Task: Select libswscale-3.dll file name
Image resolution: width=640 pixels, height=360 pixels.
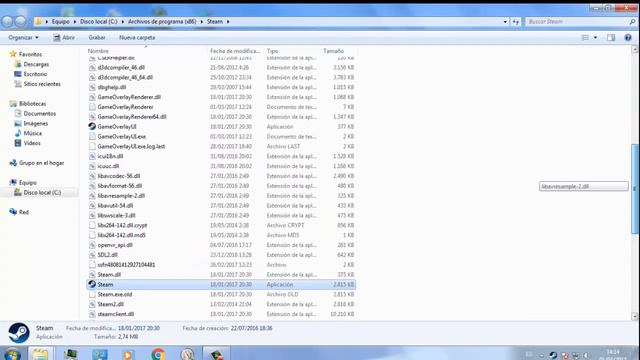Action: [x=116, y=215]
